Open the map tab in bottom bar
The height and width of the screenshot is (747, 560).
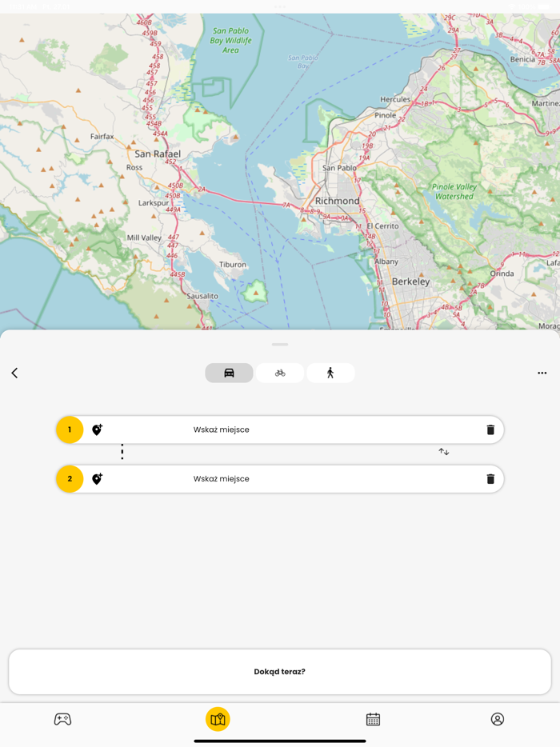(x=218, y=719)
